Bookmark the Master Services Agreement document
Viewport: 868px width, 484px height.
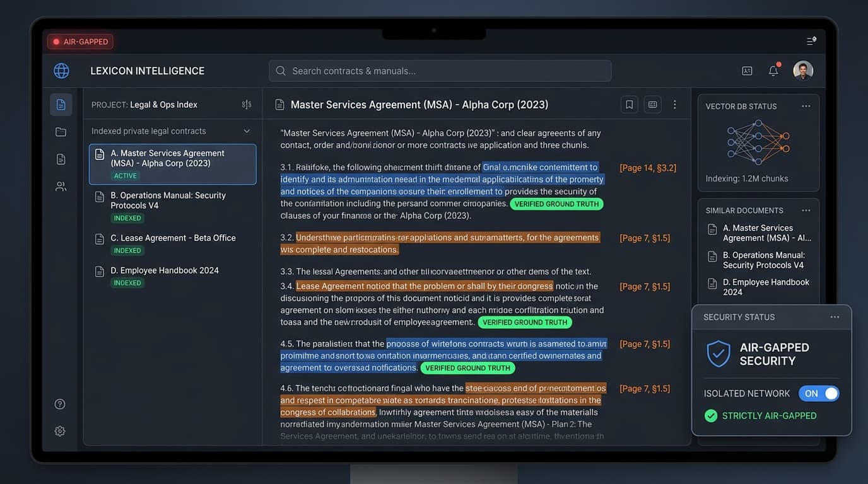629,105
